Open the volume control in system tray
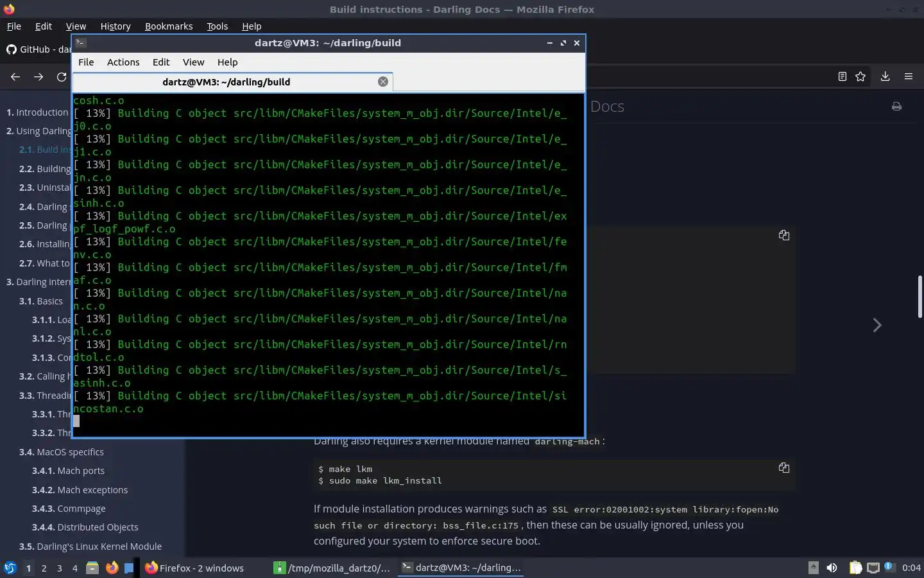 click(x=832, y=568)
